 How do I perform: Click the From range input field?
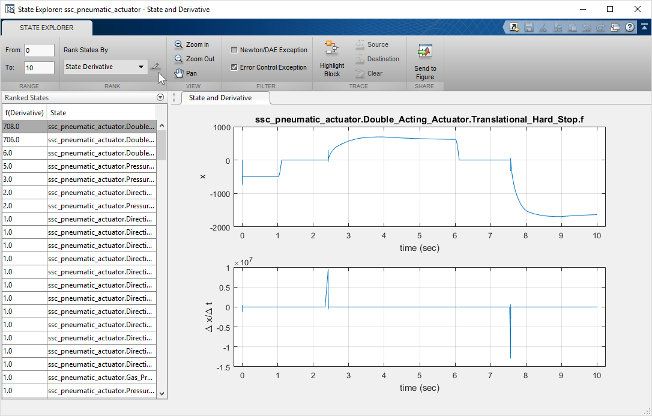pos(40,50)
